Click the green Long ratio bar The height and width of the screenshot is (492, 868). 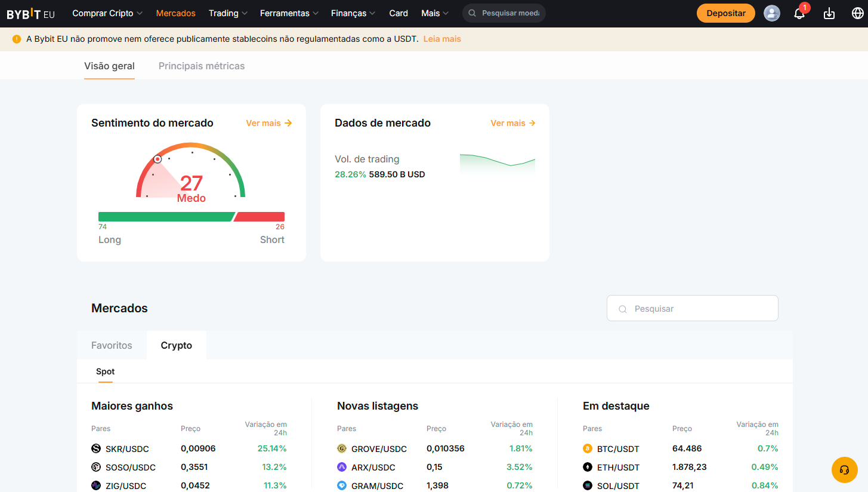point(166,216)
